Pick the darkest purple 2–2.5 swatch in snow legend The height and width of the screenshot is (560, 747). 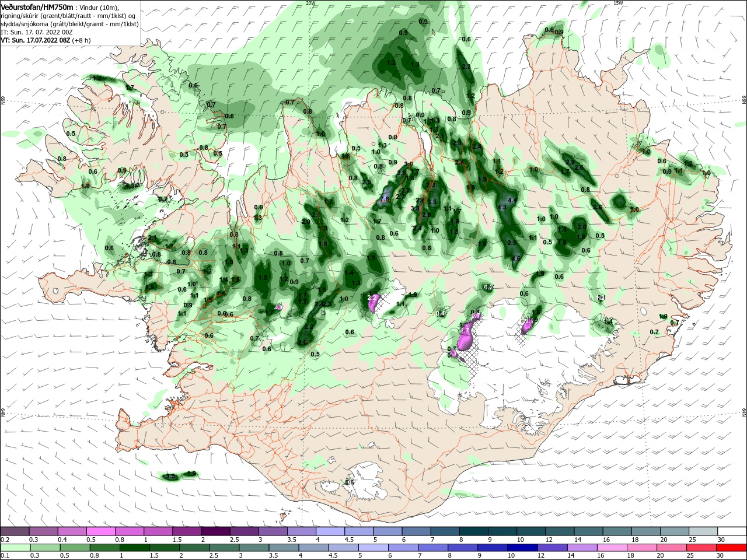click(x=215, y=531)
